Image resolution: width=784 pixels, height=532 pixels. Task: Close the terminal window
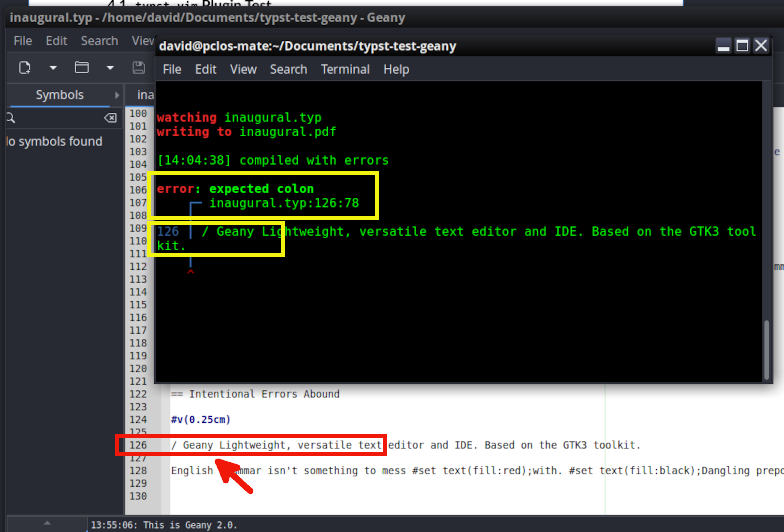click(x=761, y=46)
